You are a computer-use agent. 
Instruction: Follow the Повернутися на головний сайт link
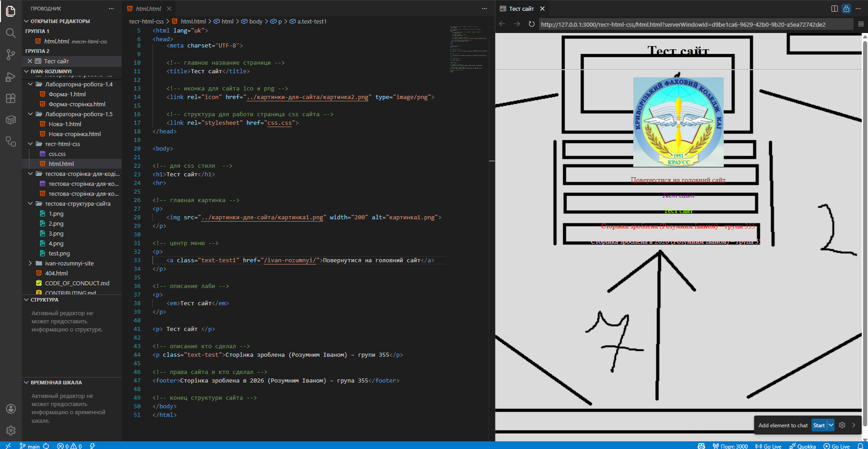click(678, 180)
